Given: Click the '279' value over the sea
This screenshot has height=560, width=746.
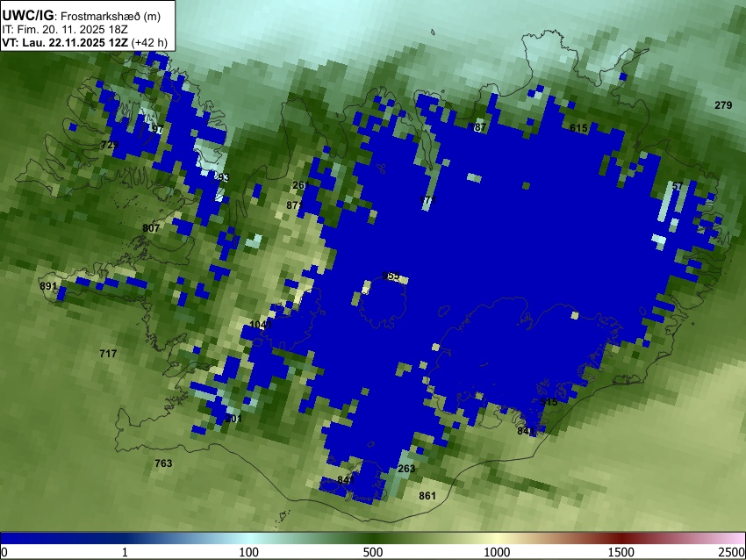Looking at the screenshot, I should 723,105.
